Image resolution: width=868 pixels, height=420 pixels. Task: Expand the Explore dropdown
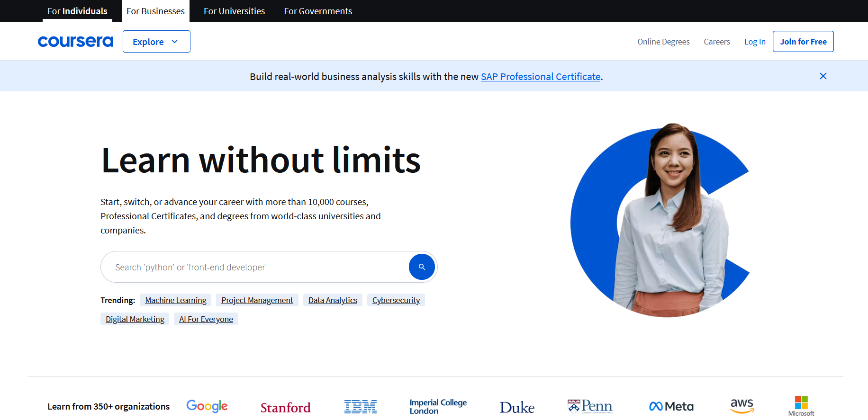(156, 42)
